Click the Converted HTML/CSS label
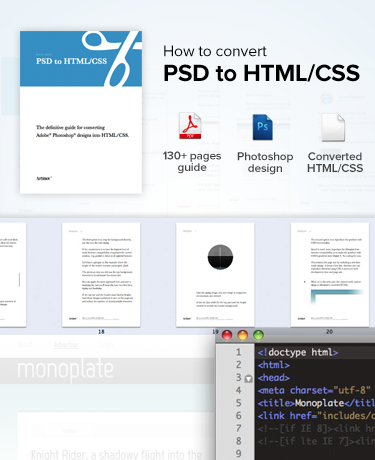The height and width of the screenshot is (460, 375). (335, 162)
